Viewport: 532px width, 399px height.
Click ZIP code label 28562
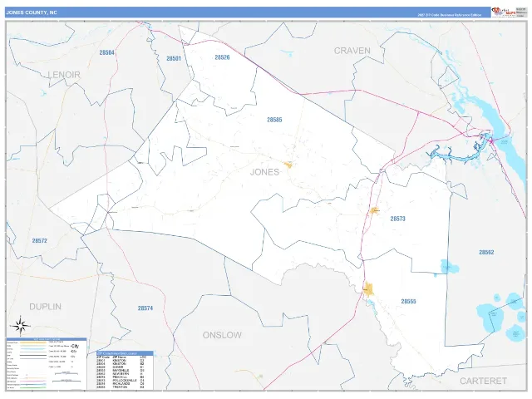[x=486, y=252]
